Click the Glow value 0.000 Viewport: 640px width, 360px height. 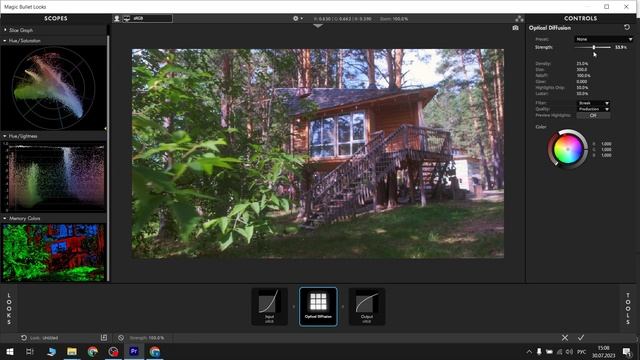582,82
